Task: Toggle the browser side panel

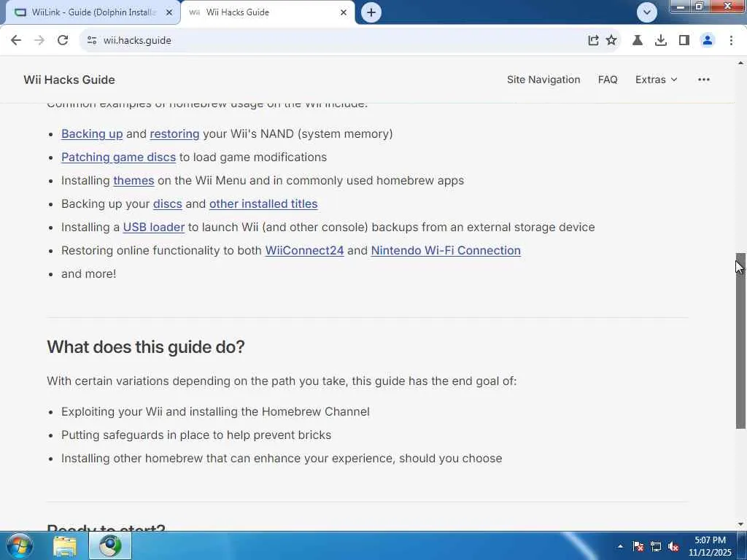Action: (x=684, y=41)
